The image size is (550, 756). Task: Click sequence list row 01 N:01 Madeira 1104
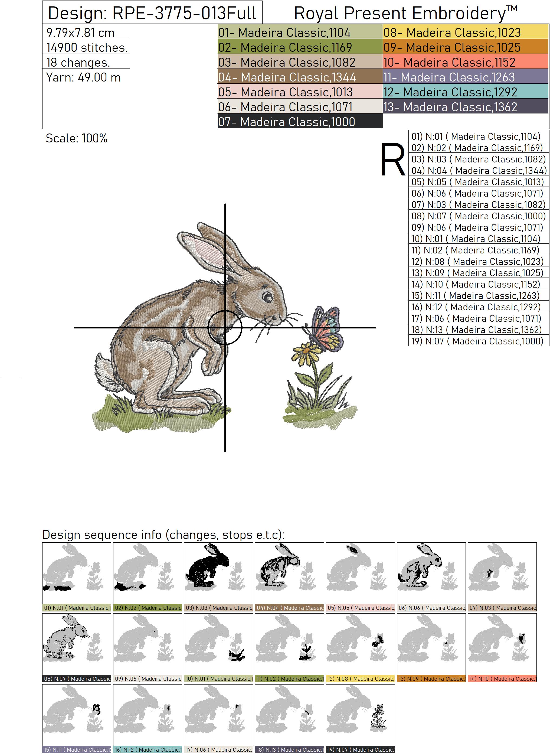point(478,136)
